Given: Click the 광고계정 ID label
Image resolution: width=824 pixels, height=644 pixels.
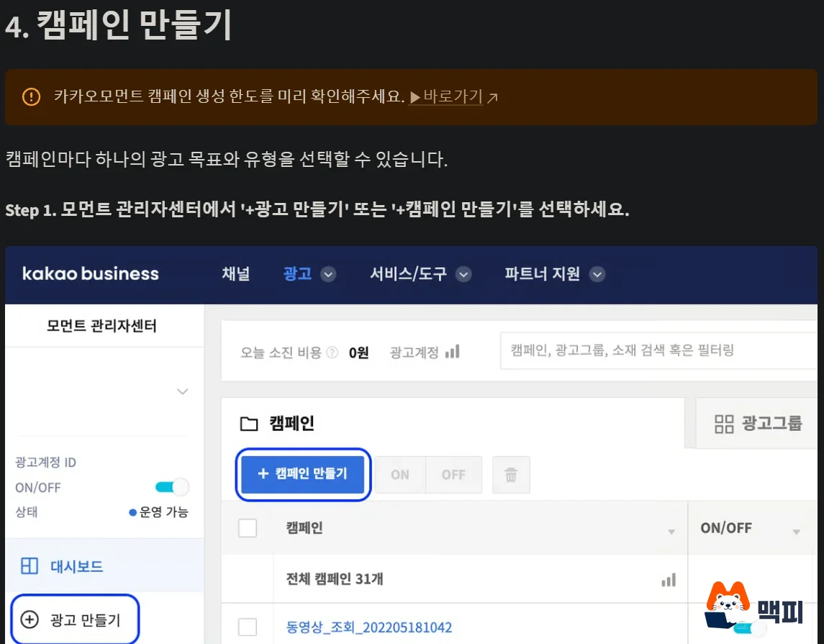Looking at the screenshot, I should pos(46,462).
